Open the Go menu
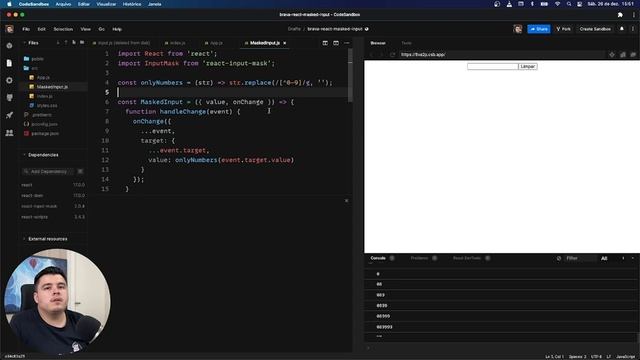The height and width of the screenshot is (360, 640). [101, 29]
